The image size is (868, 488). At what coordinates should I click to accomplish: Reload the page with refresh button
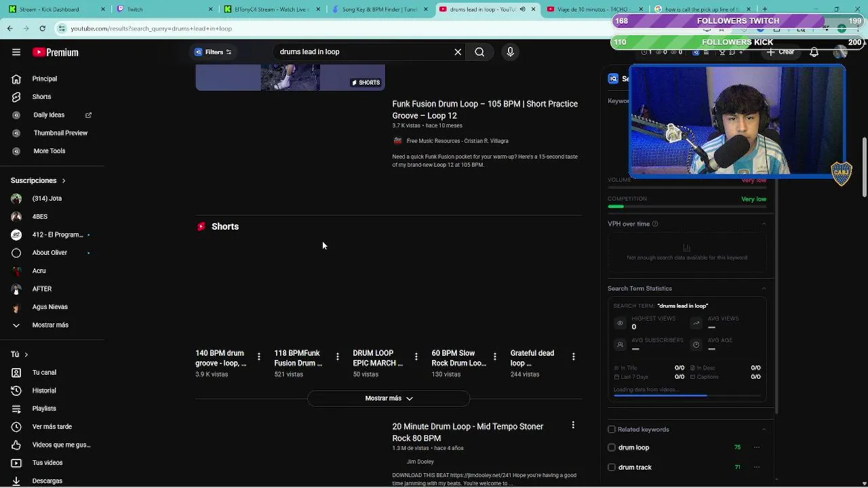(x=43, y=28)
